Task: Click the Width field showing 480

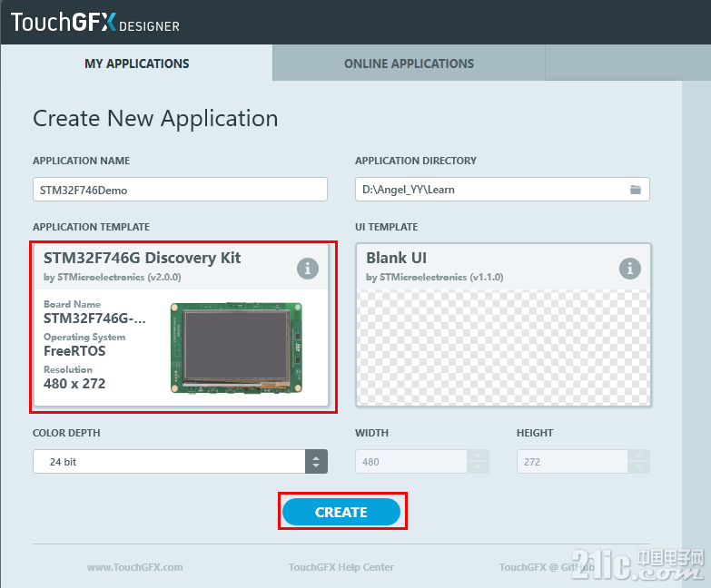Action: 410,462
